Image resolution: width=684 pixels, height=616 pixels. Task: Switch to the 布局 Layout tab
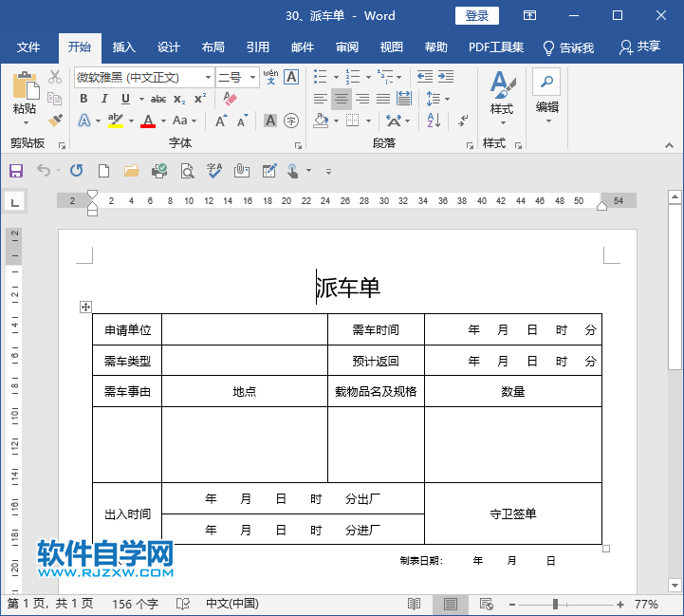tap(213, 47)
